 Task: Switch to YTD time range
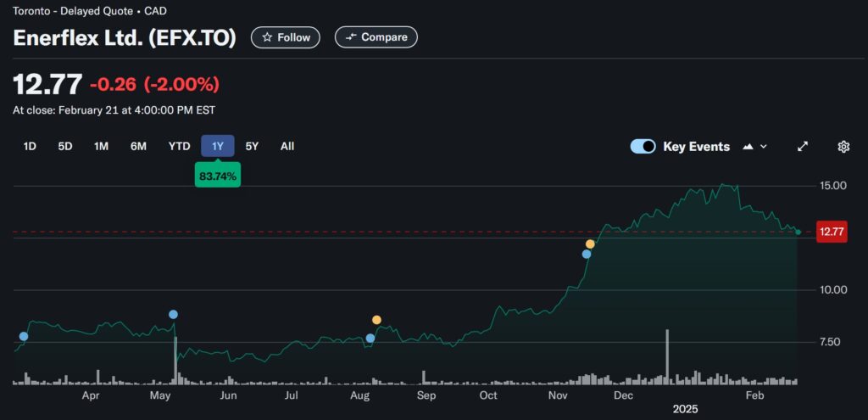pyautogui.click(x=179, y=146)
